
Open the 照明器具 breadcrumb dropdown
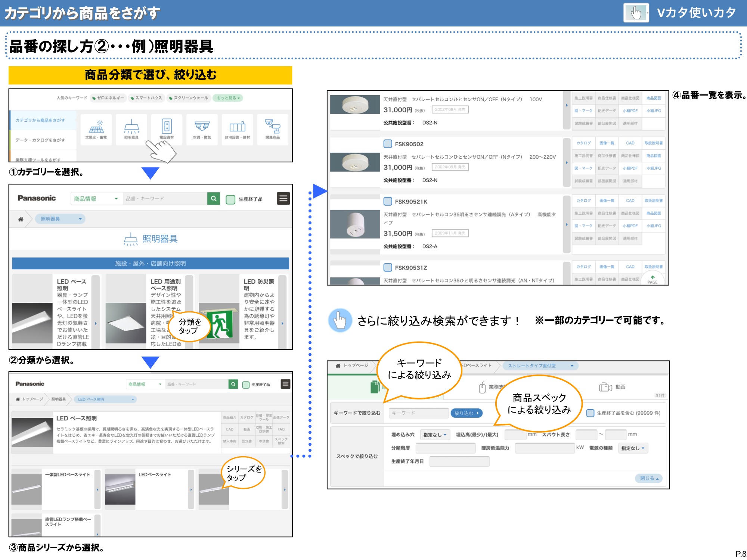coord(61,219)
